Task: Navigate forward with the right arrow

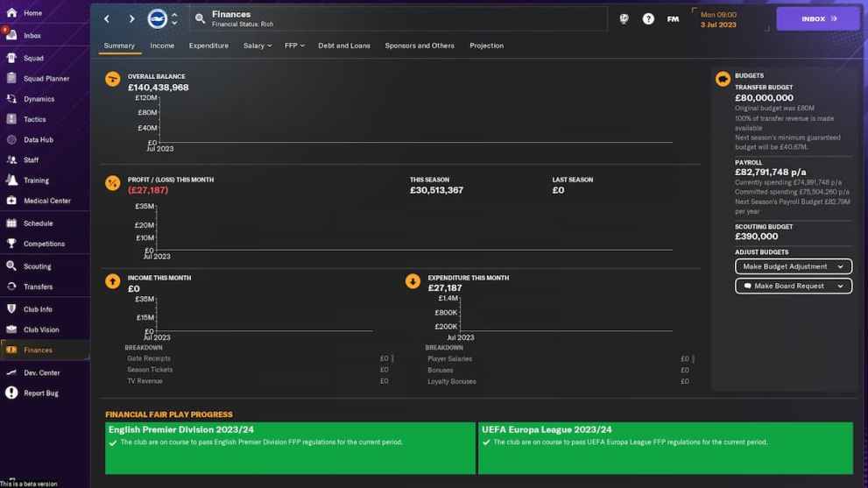Action: (x=131, y=18)
